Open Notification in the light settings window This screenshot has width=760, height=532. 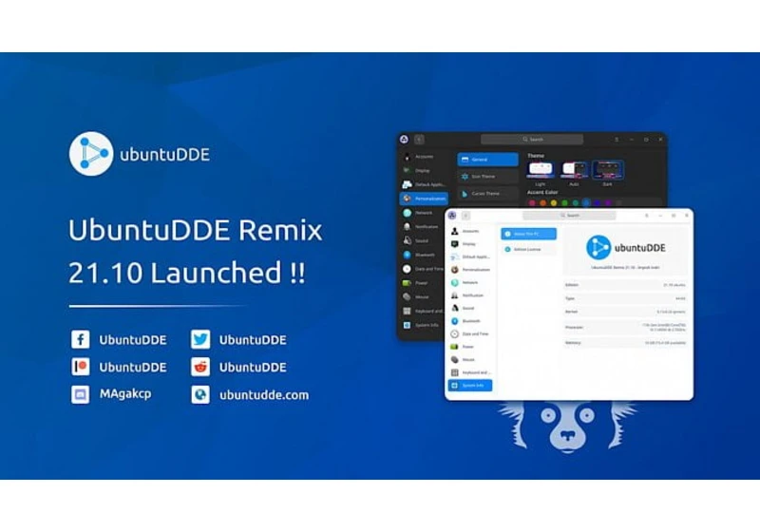(x=470, y=295)
